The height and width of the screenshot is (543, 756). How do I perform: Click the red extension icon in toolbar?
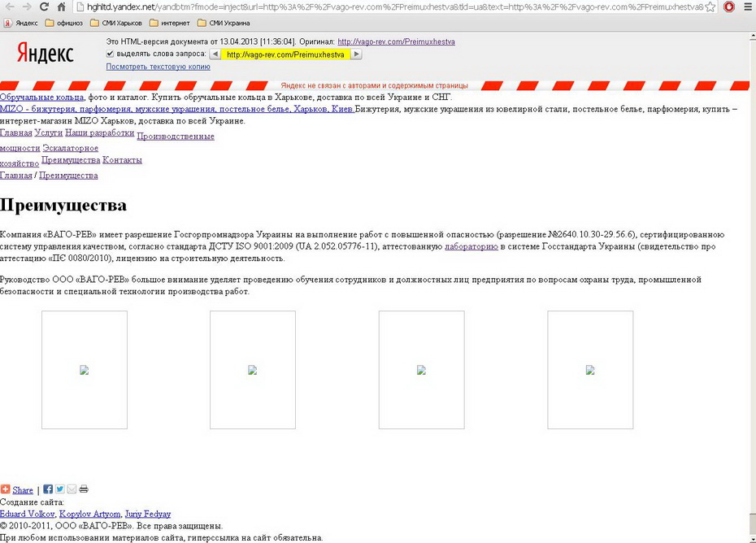[729, 7]
